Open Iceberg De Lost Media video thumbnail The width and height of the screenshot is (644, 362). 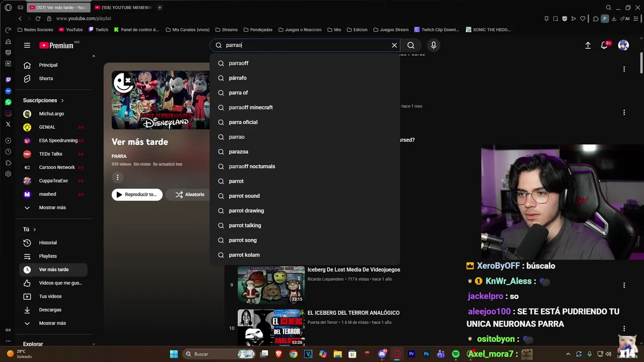[271, 285]
